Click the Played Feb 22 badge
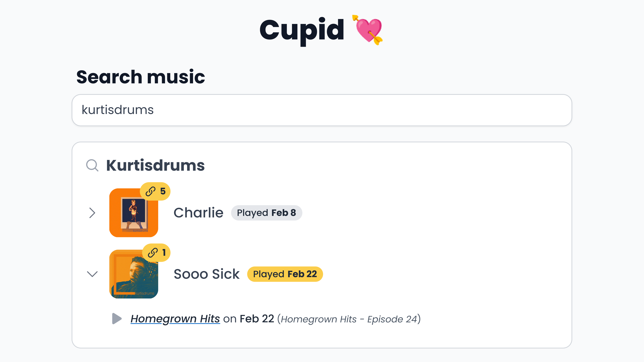This screenshot has width=644, height=362. (285, 274)
